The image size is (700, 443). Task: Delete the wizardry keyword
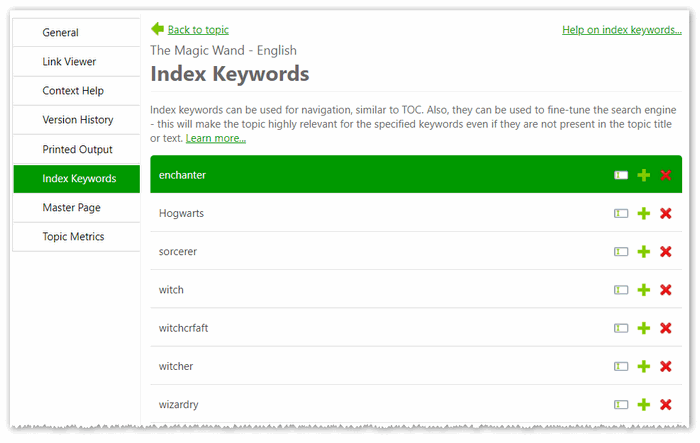click(666, 404)
